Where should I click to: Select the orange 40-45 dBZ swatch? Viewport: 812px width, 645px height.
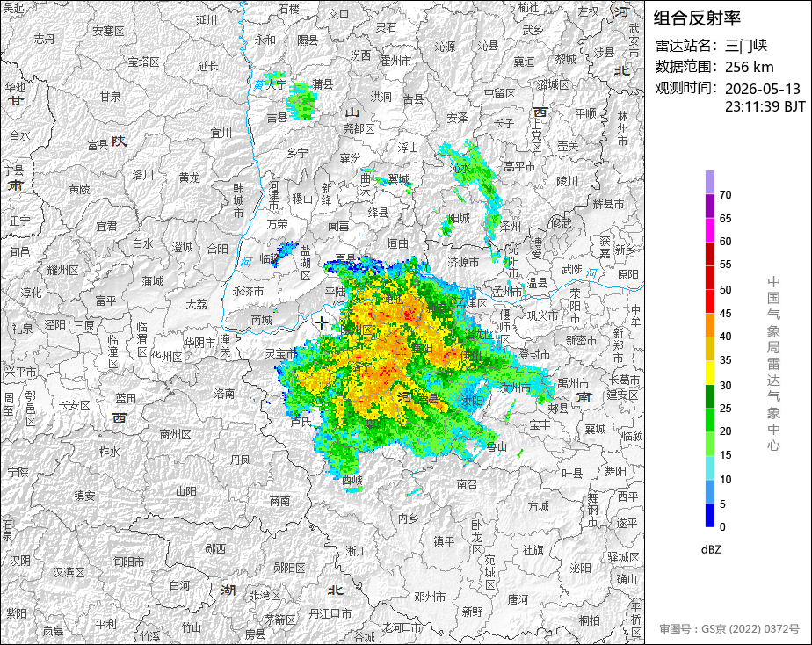(709, 325)
